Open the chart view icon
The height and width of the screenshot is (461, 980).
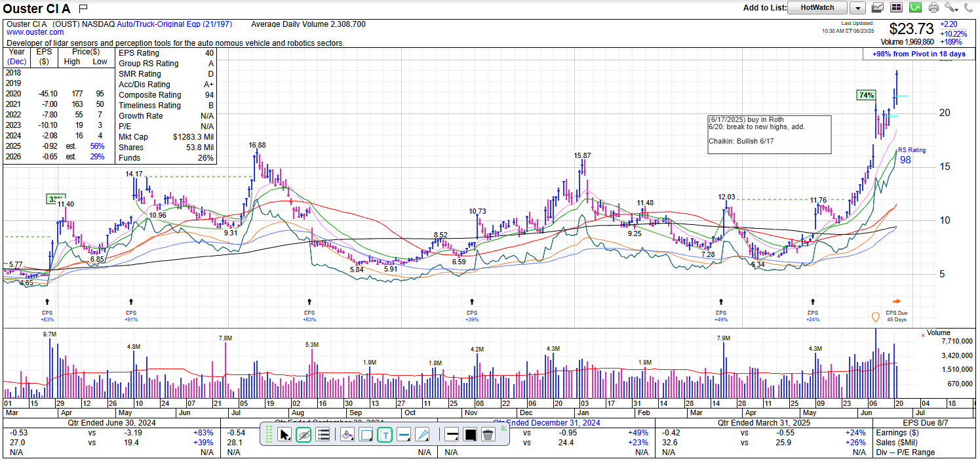(878, 8)
